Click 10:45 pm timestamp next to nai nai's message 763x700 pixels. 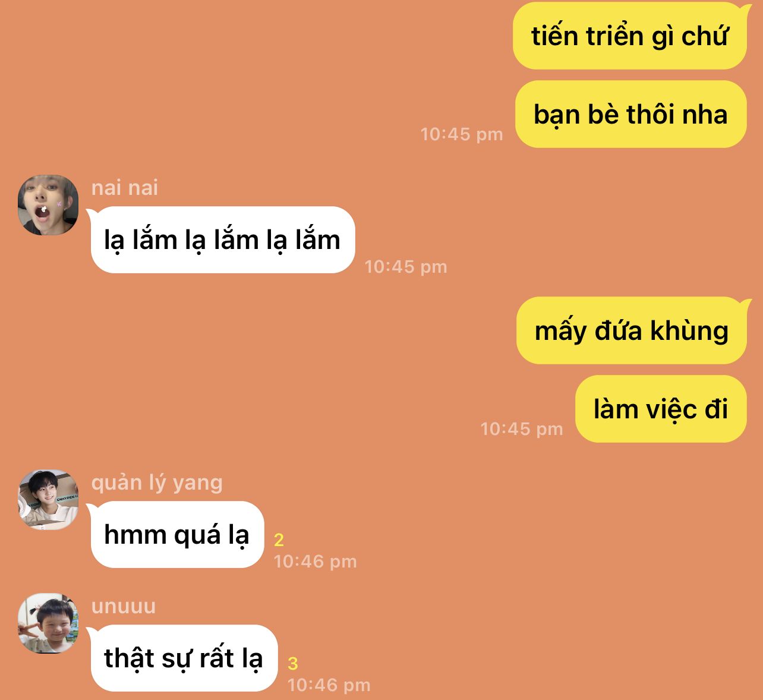(406, 267)
